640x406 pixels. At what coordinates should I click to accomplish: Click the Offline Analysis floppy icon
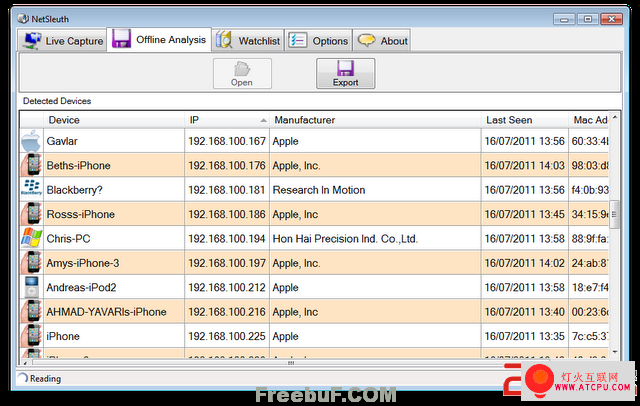pyautogui.click(x=121, y=39)
